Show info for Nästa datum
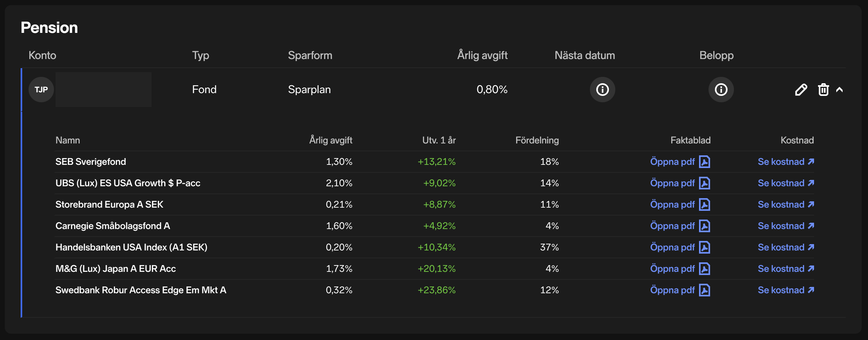 pos(602,90)
